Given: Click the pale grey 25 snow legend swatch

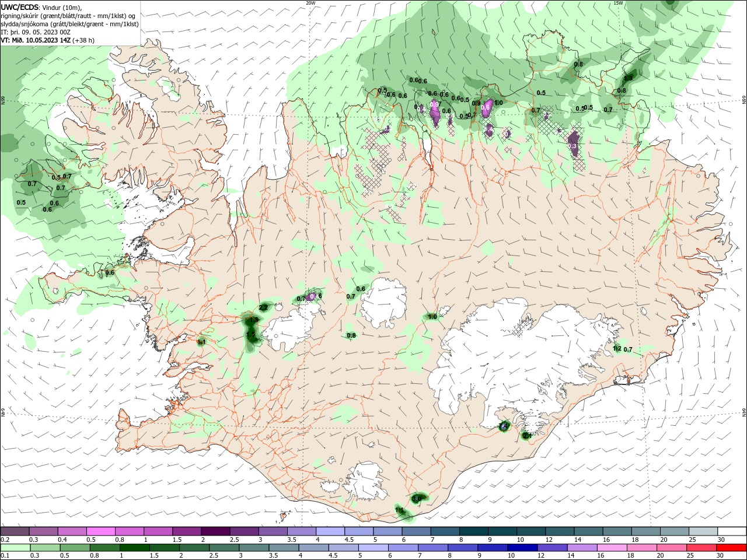Looking at the screenshot, I should point(704,531).
